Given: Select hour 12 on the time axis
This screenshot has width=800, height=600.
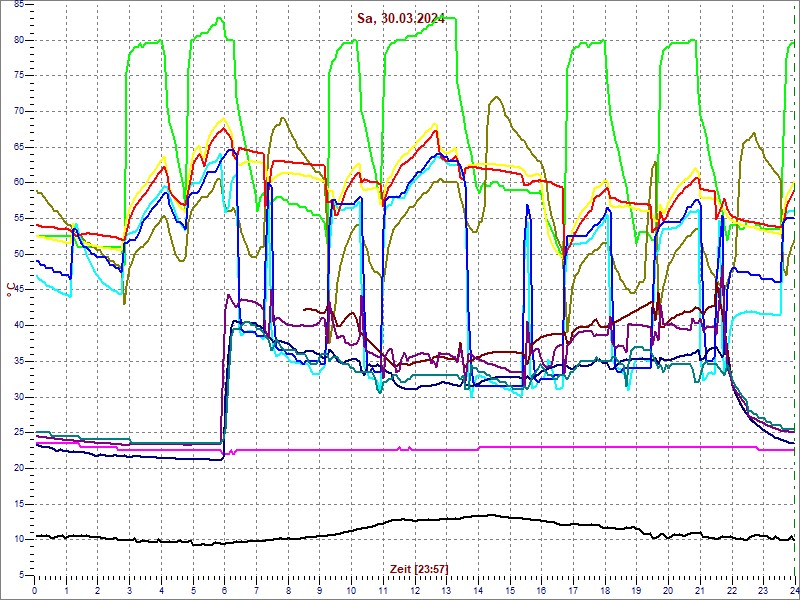Looking at the screenshot, I should pyautogui.click(x=414, y=589).
